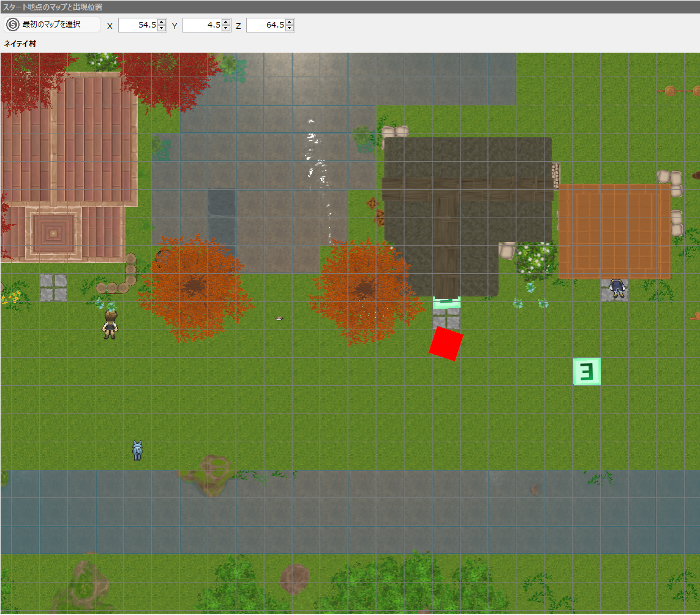Click the left orange autumn tree
Viewport: 700px width, 615px height.
point(196,287)
